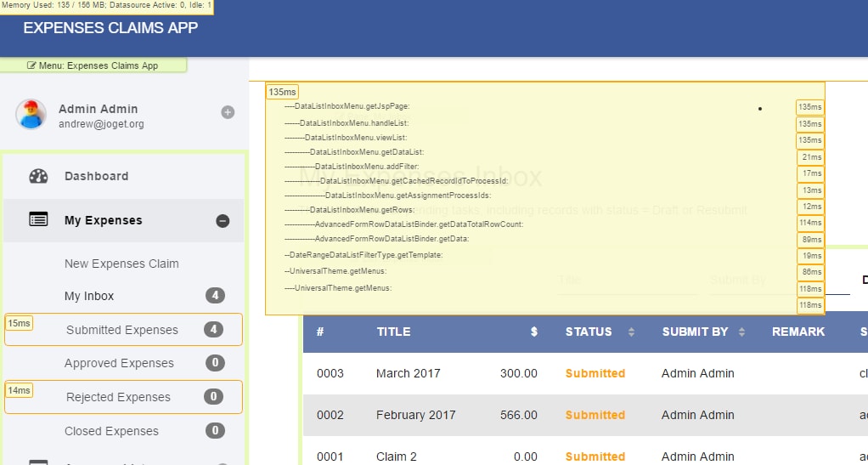
Task: Click the Submitted status in row 0002
Action: tap(595, 415)
